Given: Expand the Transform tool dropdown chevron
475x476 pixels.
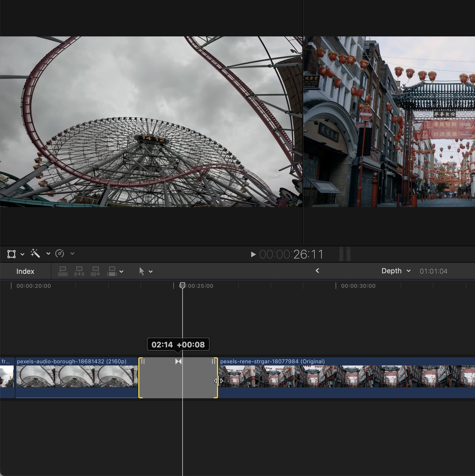Looking at the screenshot, I should pyautogui.click(x=22, y=254).
